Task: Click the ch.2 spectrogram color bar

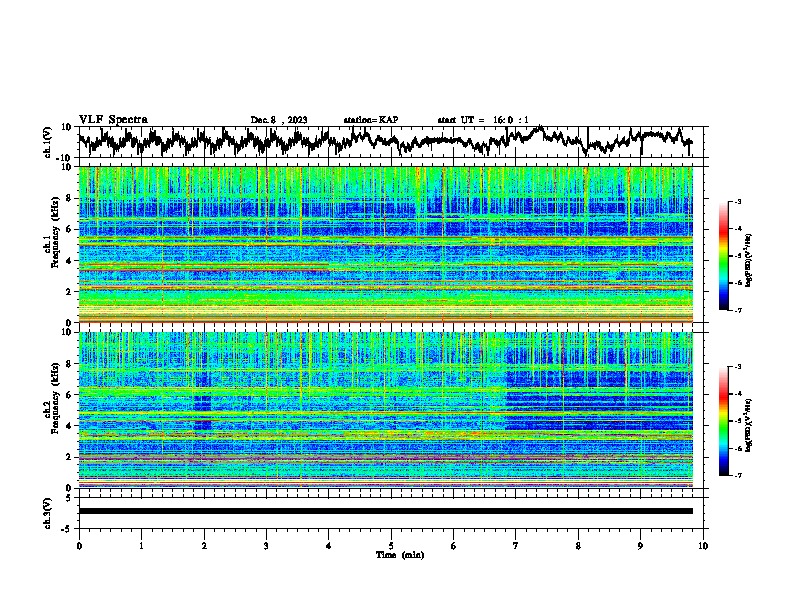Action: coord(723,421)
